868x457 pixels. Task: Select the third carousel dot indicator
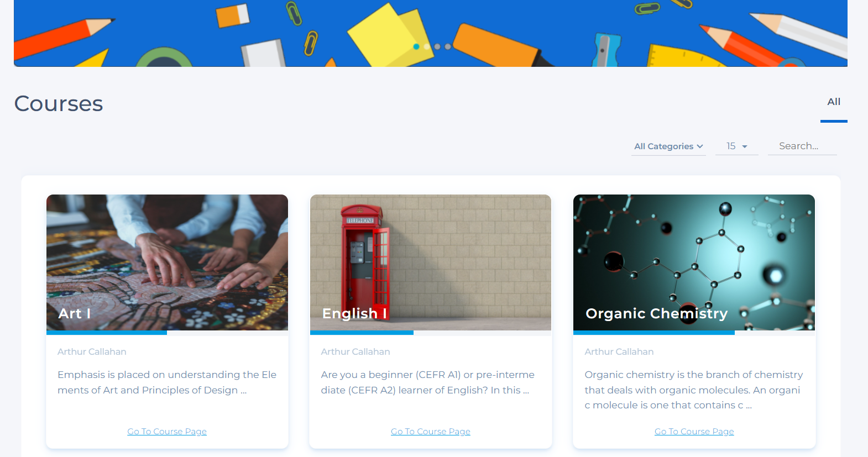tap(437, 47)
